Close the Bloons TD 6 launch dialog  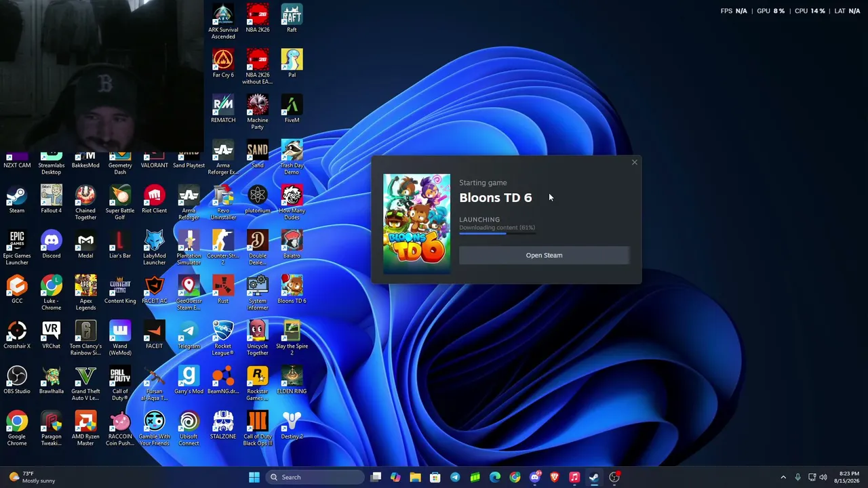pos(635,163)
